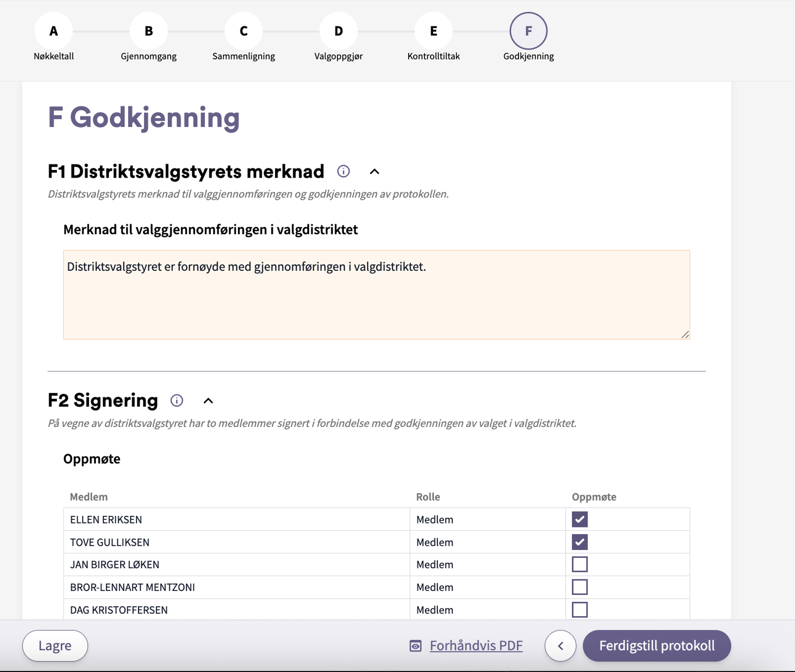Switch to the Valgoppgjør step
The height and width of the screenshot is (672, 795).
pos(338,31)
